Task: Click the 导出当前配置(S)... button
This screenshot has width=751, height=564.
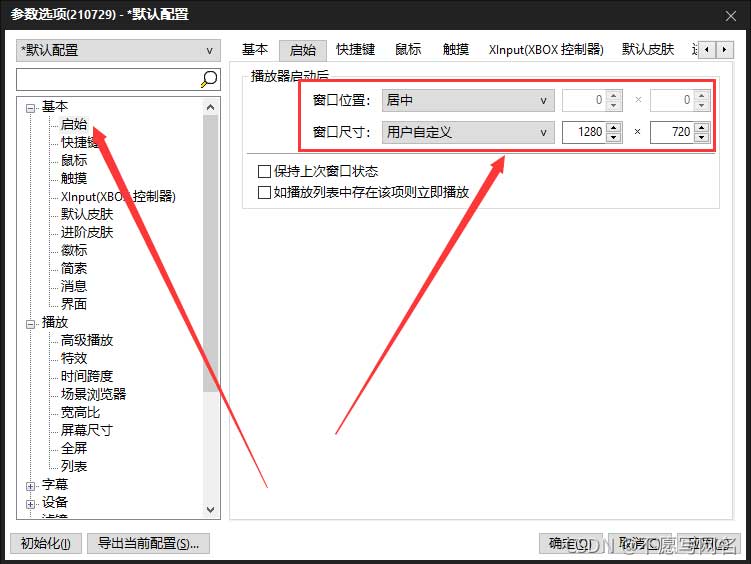Action: [x=148, y=544]
